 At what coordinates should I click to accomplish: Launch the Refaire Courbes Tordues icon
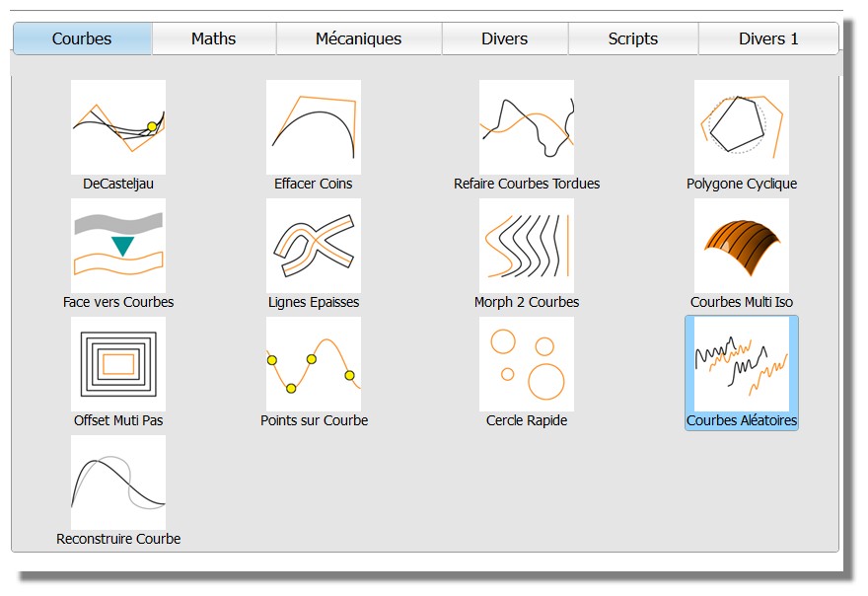pyautogui.click(x=527, y=127)
